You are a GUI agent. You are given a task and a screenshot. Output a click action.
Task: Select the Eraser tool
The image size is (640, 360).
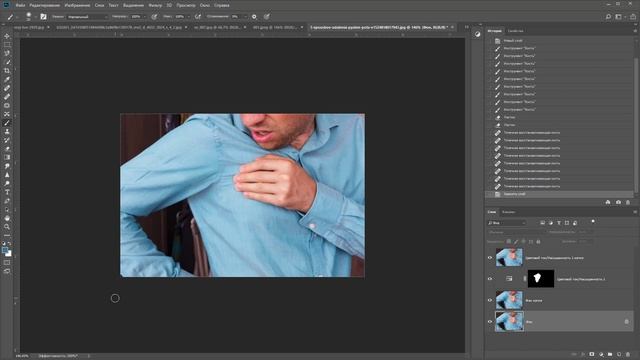click(x=7, y=149)
